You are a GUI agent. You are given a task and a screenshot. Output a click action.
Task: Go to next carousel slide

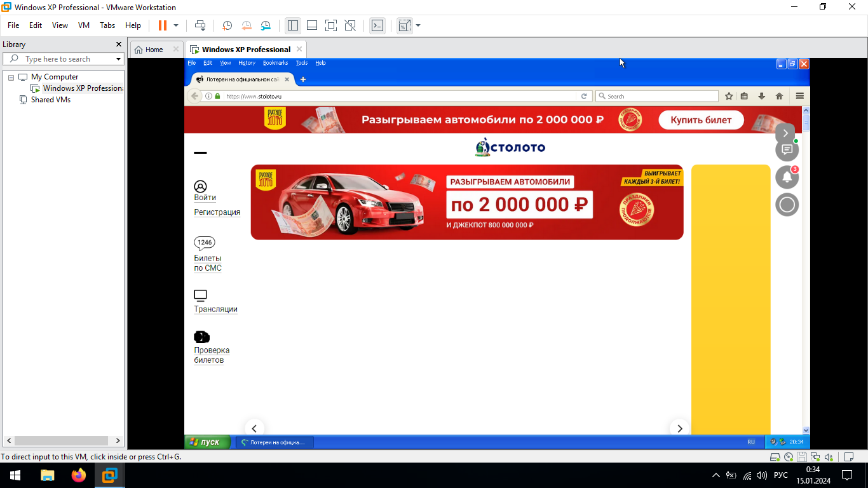click(x=679, y=428)
